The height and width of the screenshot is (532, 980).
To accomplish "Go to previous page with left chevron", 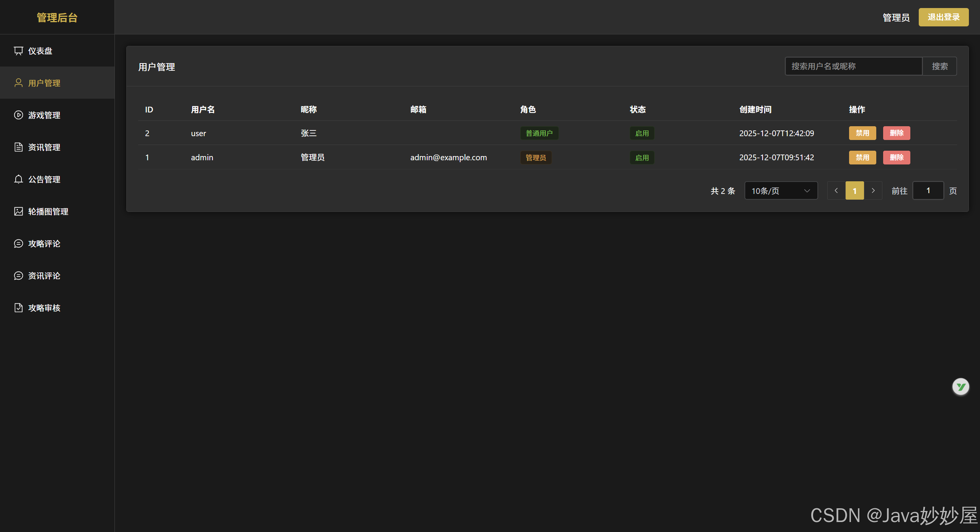I will 836,191.
